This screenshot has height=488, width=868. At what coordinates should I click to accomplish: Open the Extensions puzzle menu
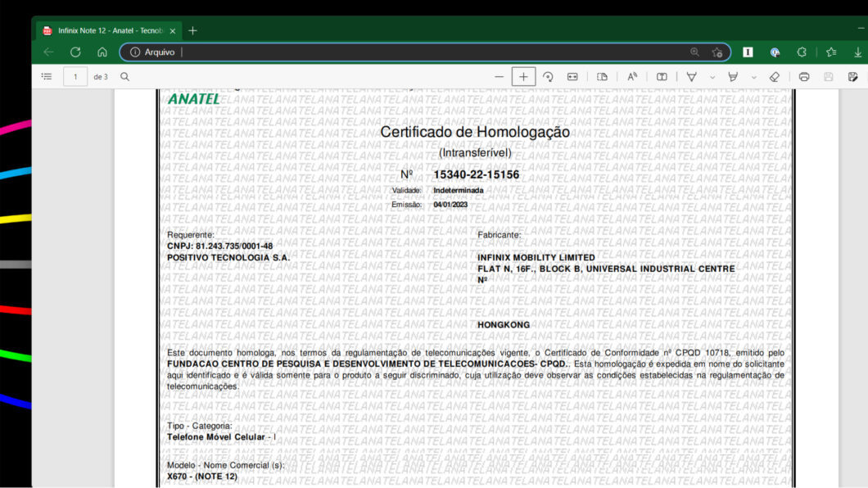click(x=802, y=52)
